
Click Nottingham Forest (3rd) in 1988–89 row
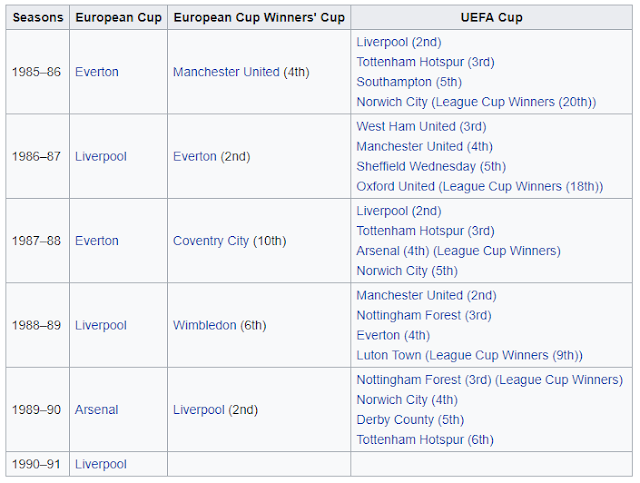pyautogui.click(x=424, y=316)
